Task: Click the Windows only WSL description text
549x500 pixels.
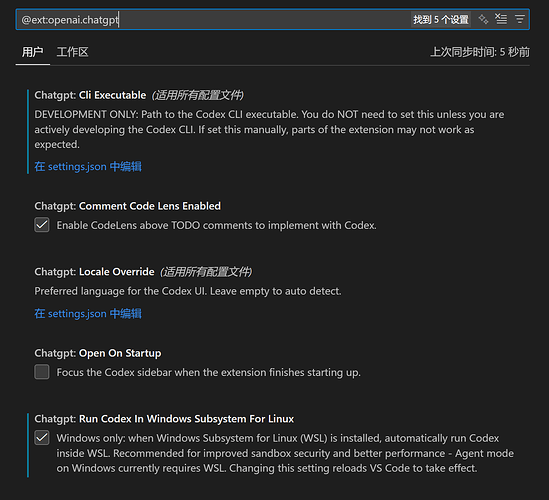Action: tap(285, 453)
